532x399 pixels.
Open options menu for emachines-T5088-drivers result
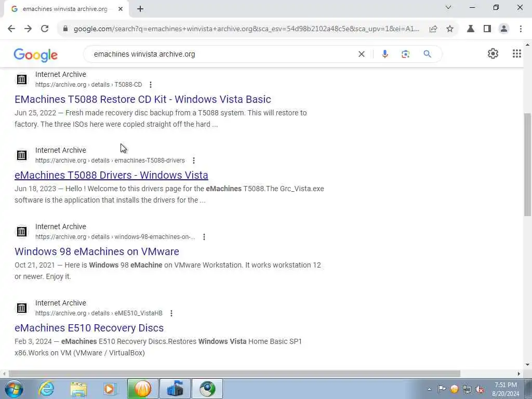[193, 161]
